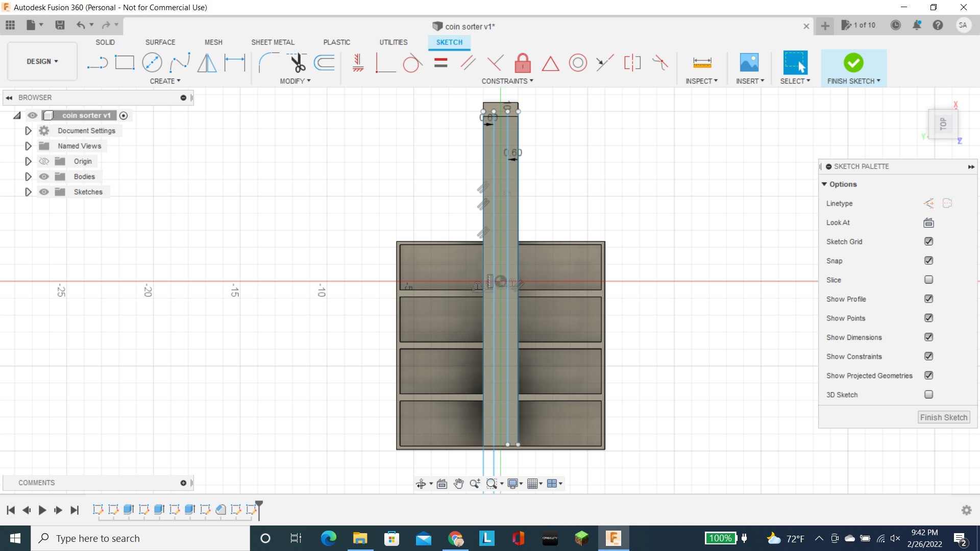Image resolution: width=980 pixels, height=551 pixels.
Task: Hide the Bodies folder in the browser
Action: pos(44,176)
